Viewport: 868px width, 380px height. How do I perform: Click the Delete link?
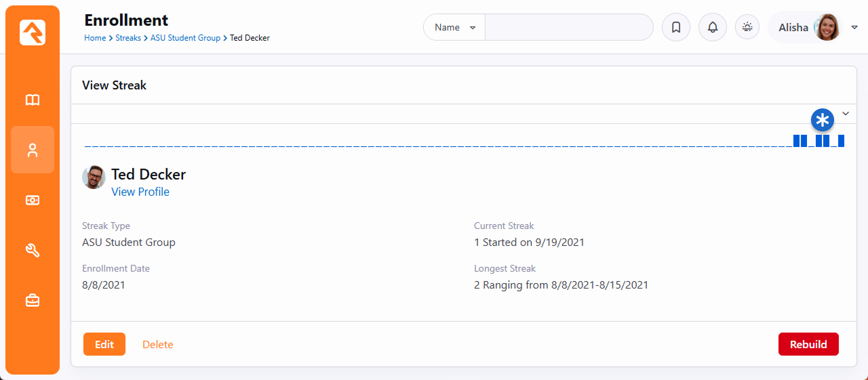[157, 344]
